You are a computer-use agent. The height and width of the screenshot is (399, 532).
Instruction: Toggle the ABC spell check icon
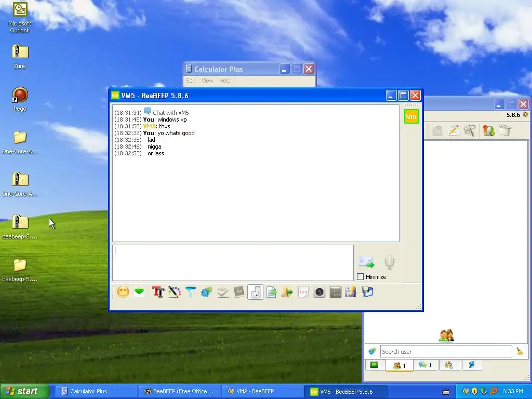click(x=222, y=292)
